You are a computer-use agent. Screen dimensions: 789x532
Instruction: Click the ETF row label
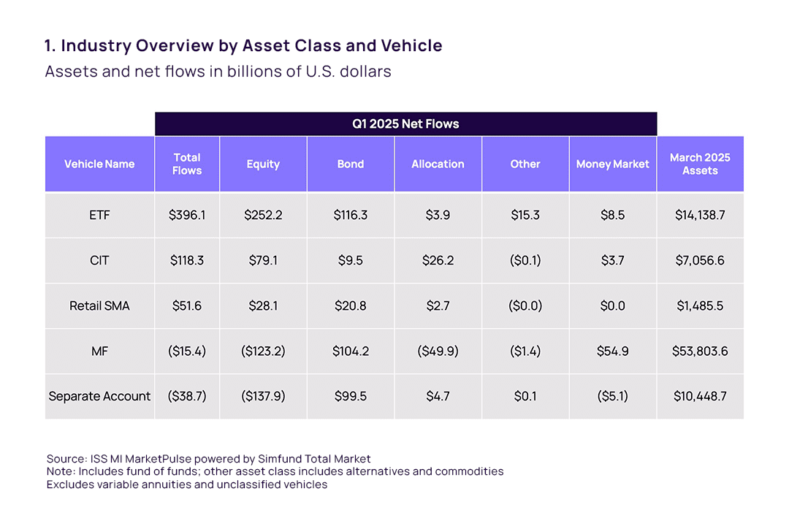click(99, 216)
